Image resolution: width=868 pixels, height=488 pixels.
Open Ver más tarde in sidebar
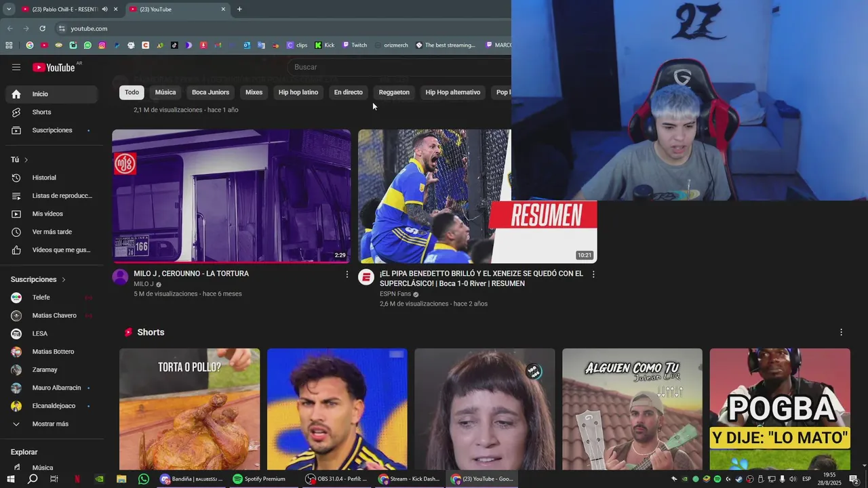coord(52,232)
